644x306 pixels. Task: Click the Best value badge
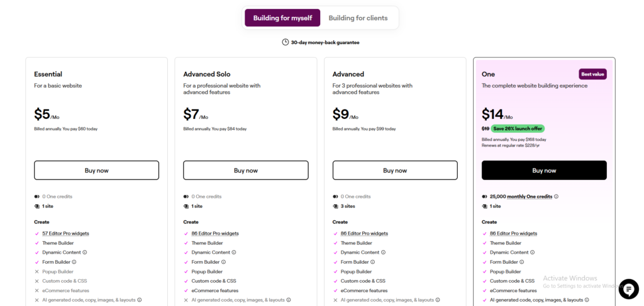592,74
